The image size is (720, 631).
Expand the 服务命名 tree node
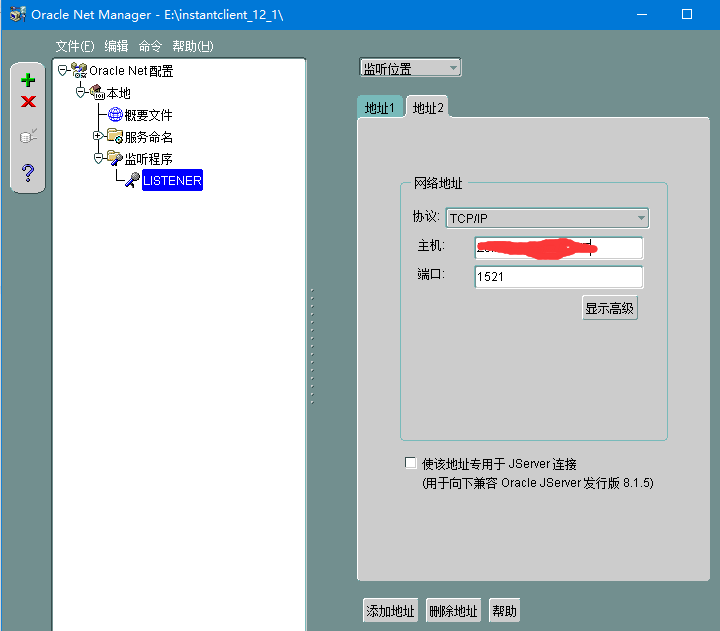tap(97, 135)
